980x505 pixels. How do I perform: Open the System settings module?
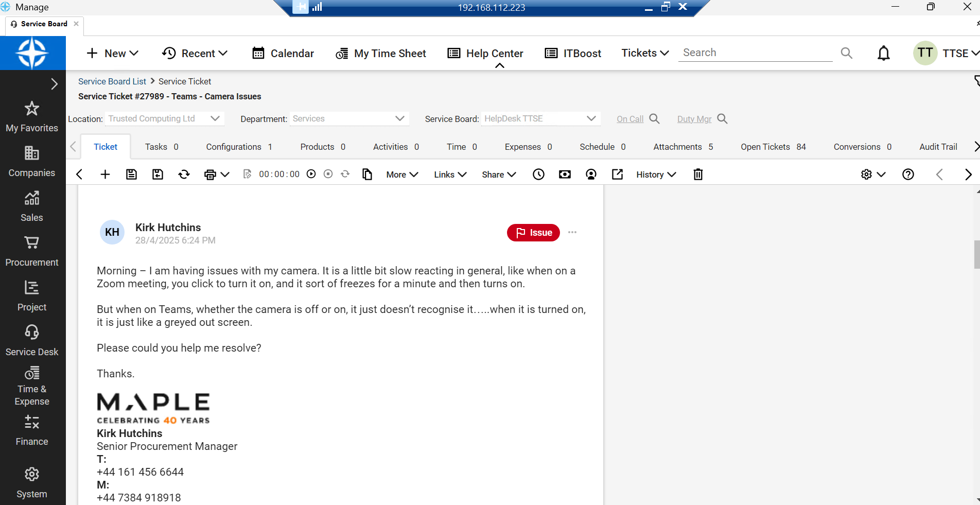[x=32, y=483]
